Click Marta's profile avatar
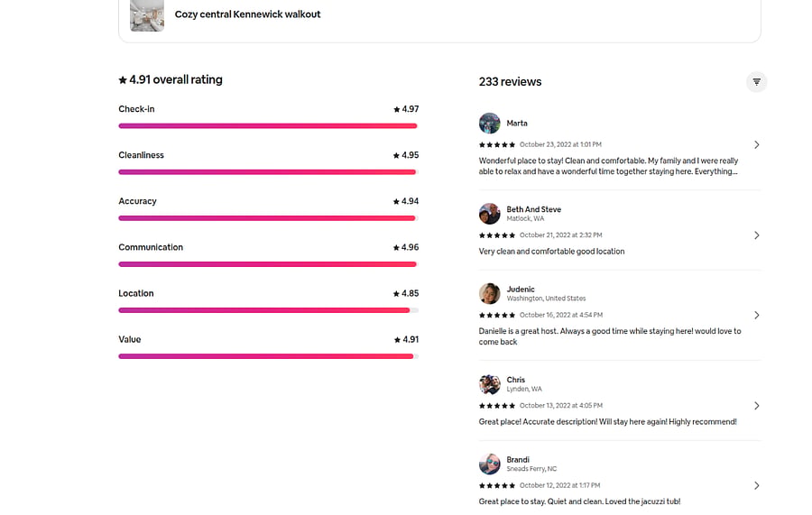This screenshot has height=515, width=812. click(x=489, y=124)
